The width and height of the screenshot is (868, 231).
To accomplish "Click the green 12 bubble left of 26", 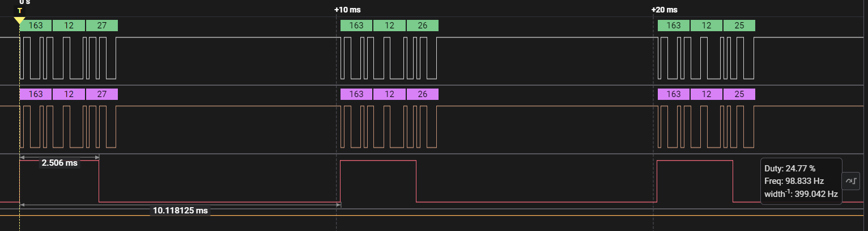I will coord(389,26).
